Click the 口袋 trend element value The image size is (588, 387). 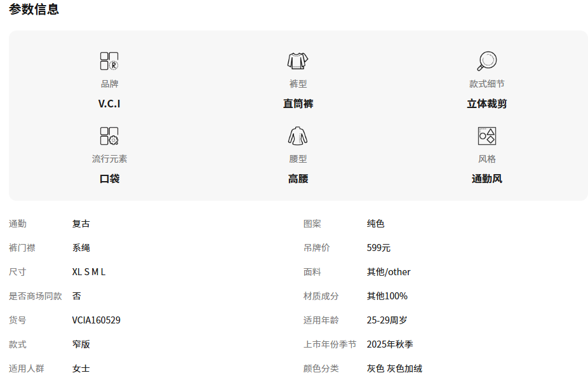(109, 179)
